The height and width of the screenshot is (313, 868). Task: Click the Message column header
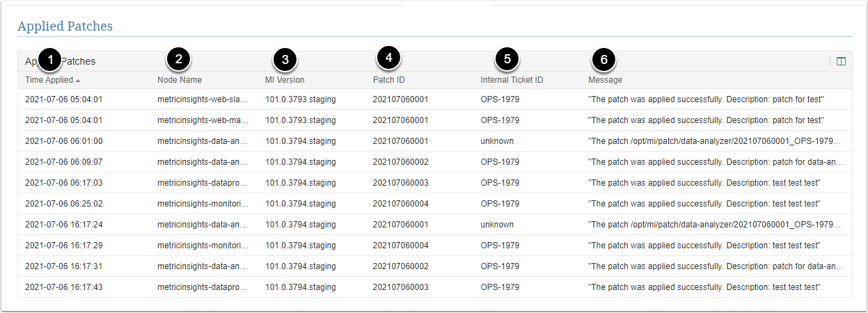click(605, 80)
